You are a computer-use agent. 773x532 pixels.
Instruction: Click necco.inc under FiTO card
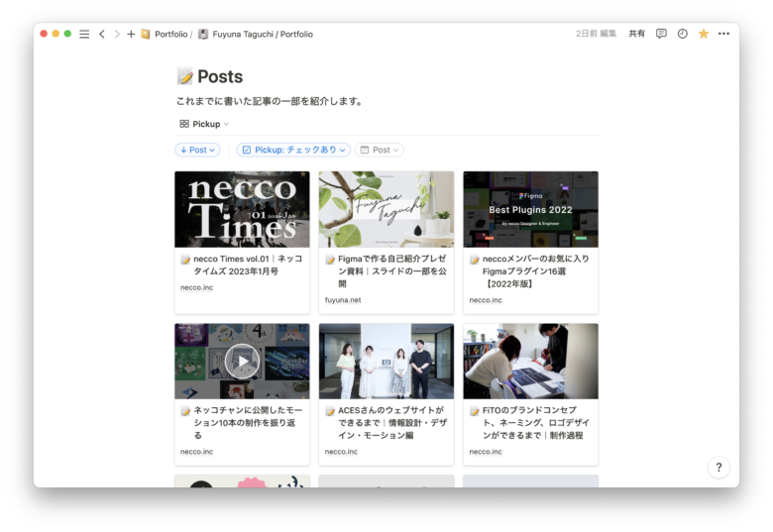pos(486,452)
